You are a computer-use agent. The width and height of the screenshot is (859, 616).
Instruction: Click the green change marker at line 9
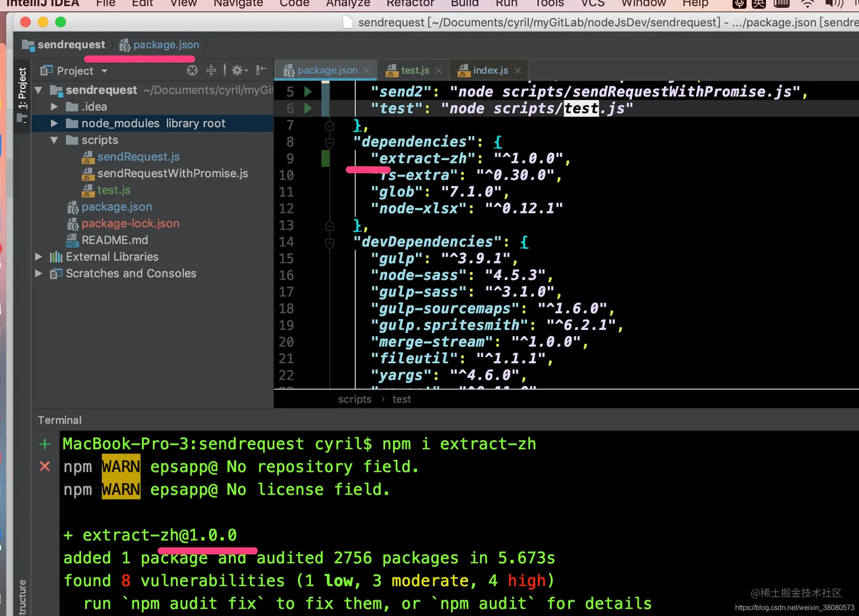[326, 158]
